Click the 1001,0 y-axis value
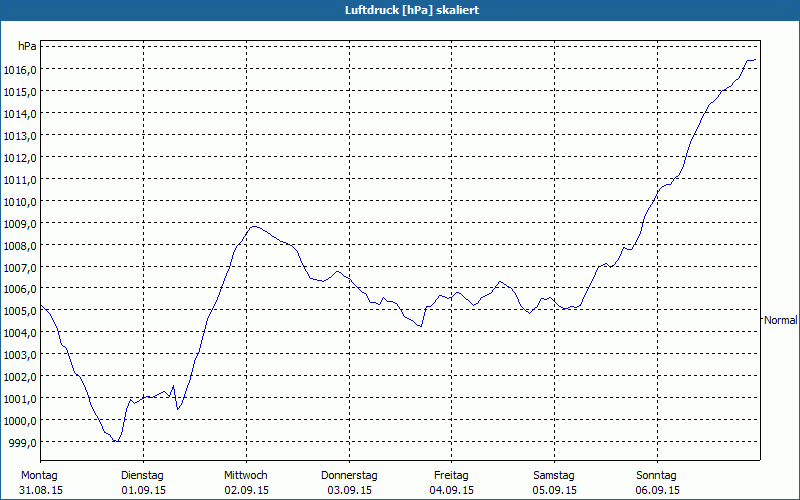 (x=20, y=399)
